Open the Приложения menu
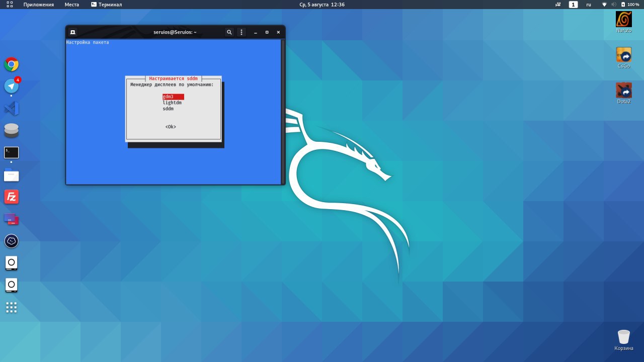This screenshot has height=362, width=644. 39,5
